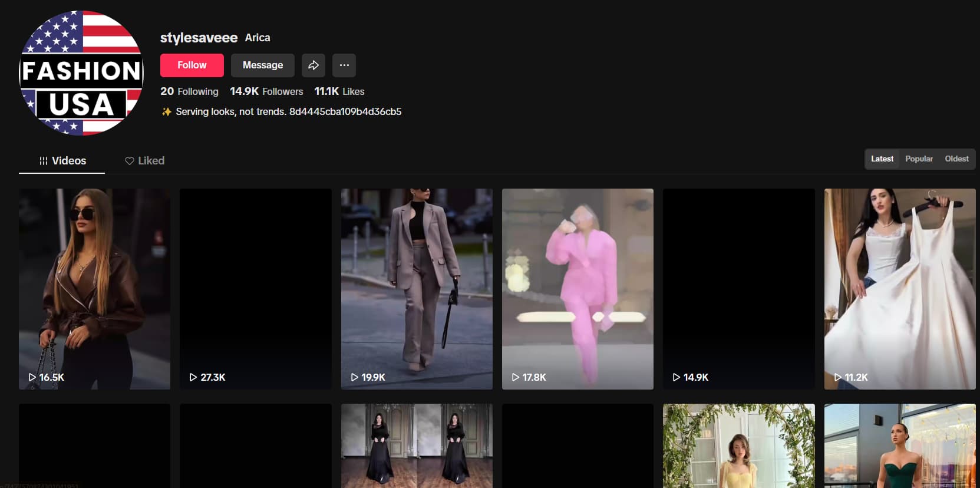
Task: Open the three-dots more options menu
Action: (x=344, y=65)
